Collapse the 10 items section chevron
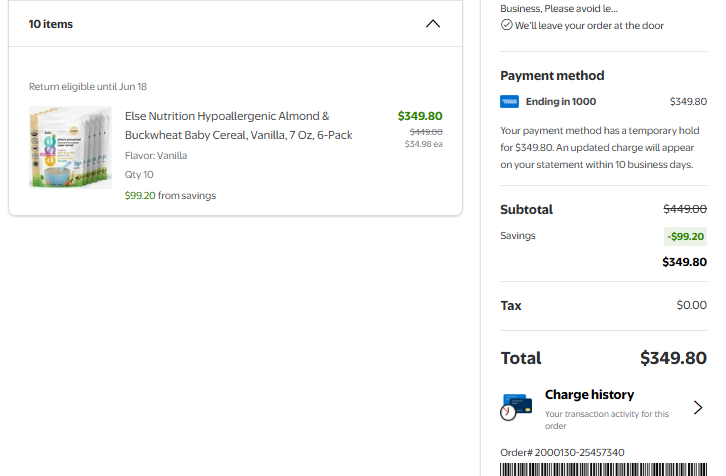Viewport: 726px width, 476px height. [433, 24]
